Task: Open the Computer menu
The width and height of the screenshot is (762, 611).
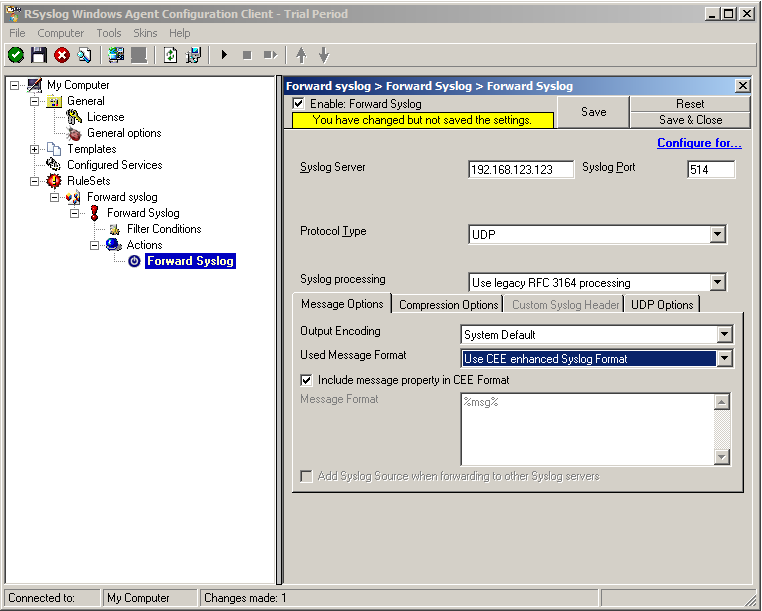Action: tap(61, 33)
